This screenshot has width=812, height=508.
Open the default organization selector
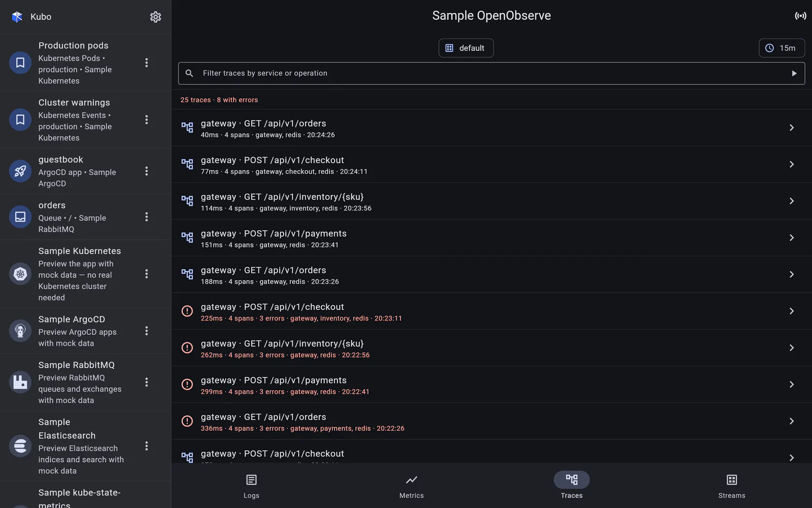coord(466,48)
